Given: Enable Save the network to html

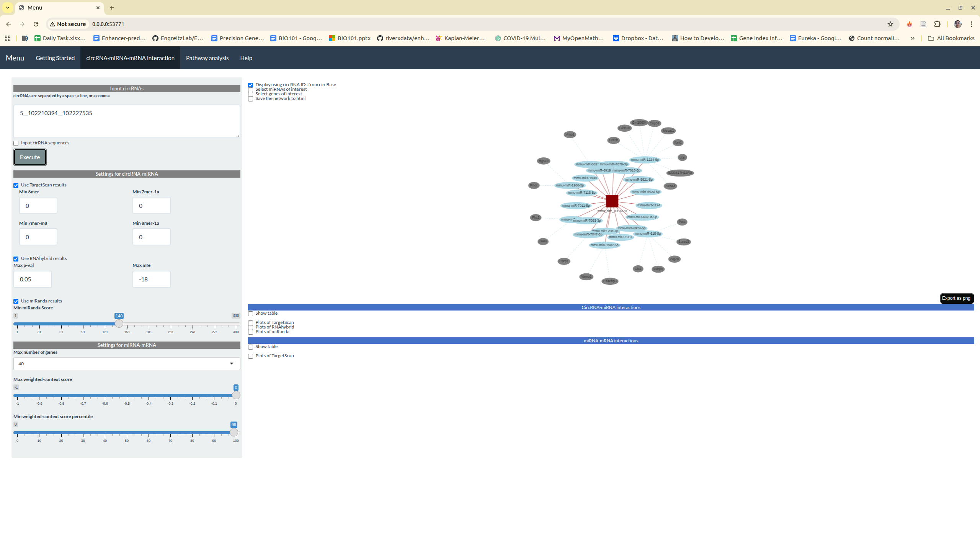Looking at the screenshot, I should click(251, 99).
